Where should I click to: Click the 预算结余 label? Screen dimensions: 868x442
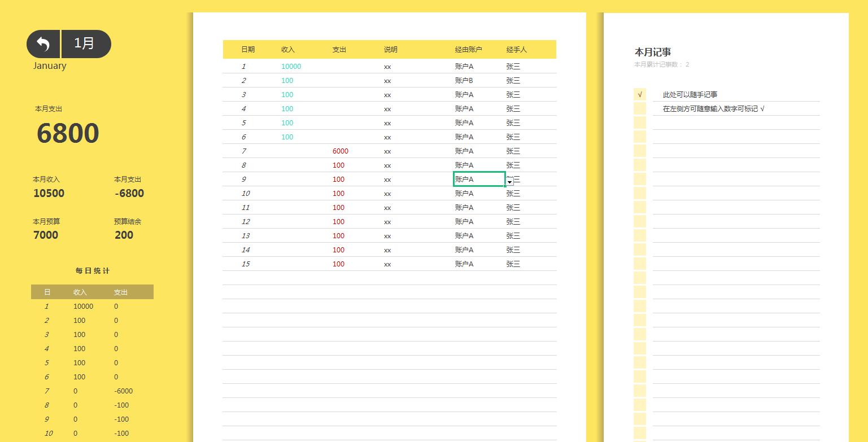[128, 221]
